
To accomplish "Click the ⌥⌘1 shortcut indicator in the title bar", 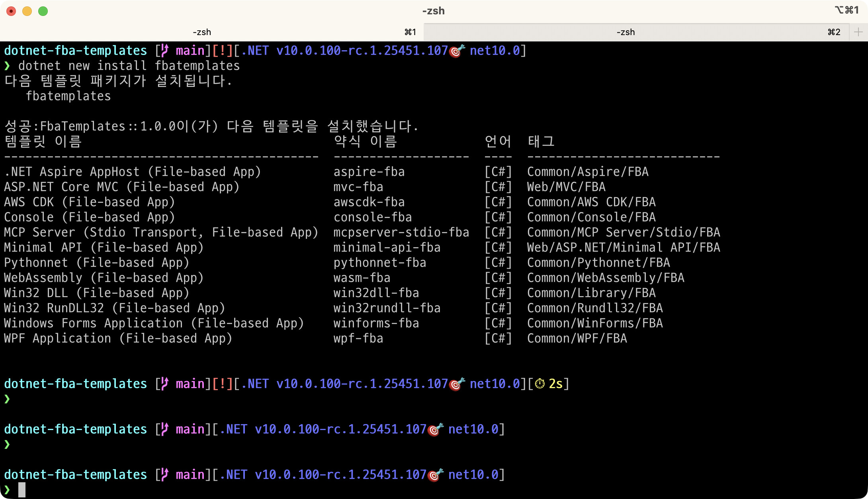I will 846,10.
